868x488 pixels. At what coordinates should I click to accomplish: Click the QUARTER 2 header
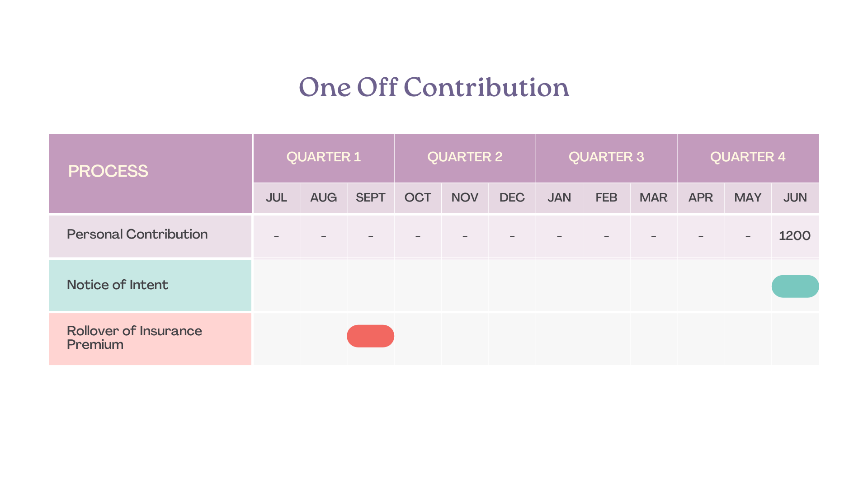[x=465, y=158]
